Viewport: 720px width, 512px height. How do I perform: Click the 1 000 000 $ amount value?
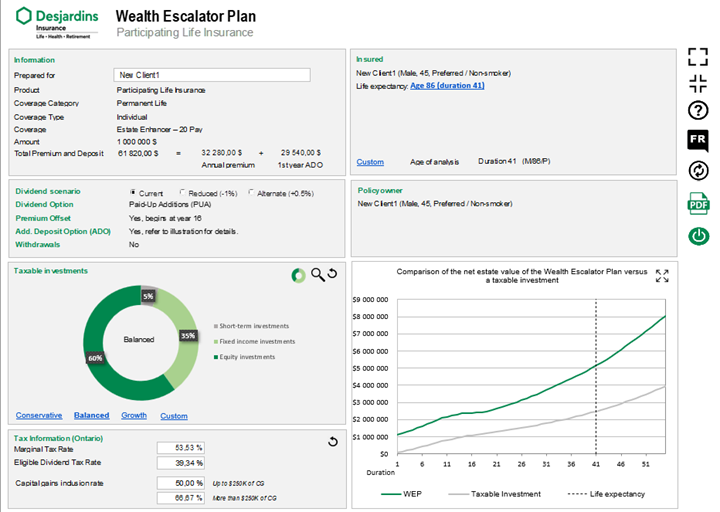136,142
